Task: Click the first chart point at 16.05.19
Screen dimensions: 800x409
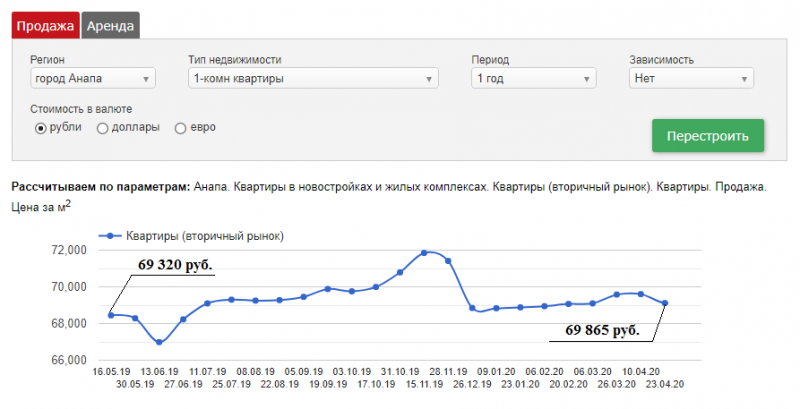Action: tap(111, 315)
